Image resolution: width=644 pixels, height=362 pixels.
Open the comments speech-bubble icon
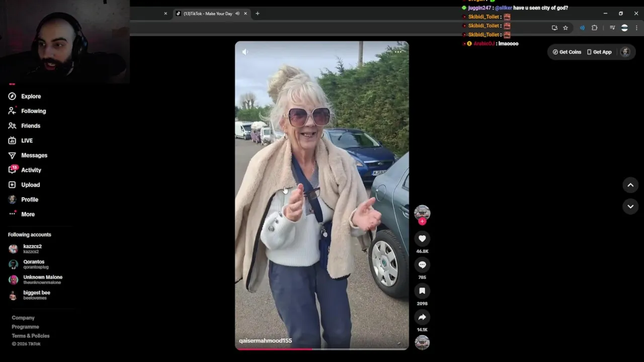tap(422, 265)
